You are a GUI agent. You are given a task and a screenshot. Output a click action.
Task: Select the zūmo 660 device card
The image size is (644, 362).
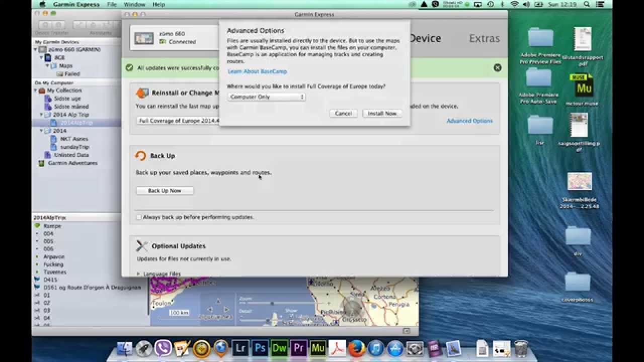[x=174, y=38]
